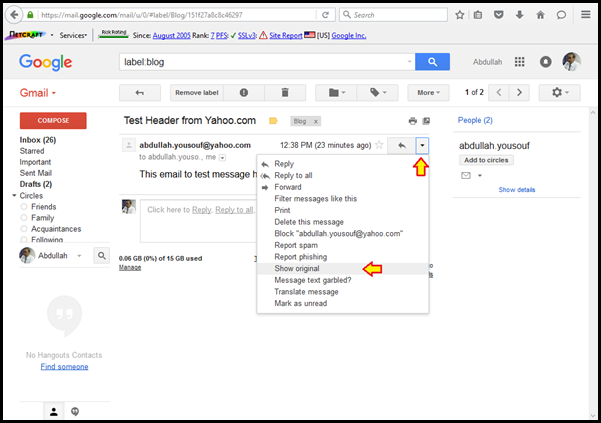Image resolution: width=601 pixels, height=423 pixels.
Task: Open browser downloads arrow icon
Action: [519, 15]
